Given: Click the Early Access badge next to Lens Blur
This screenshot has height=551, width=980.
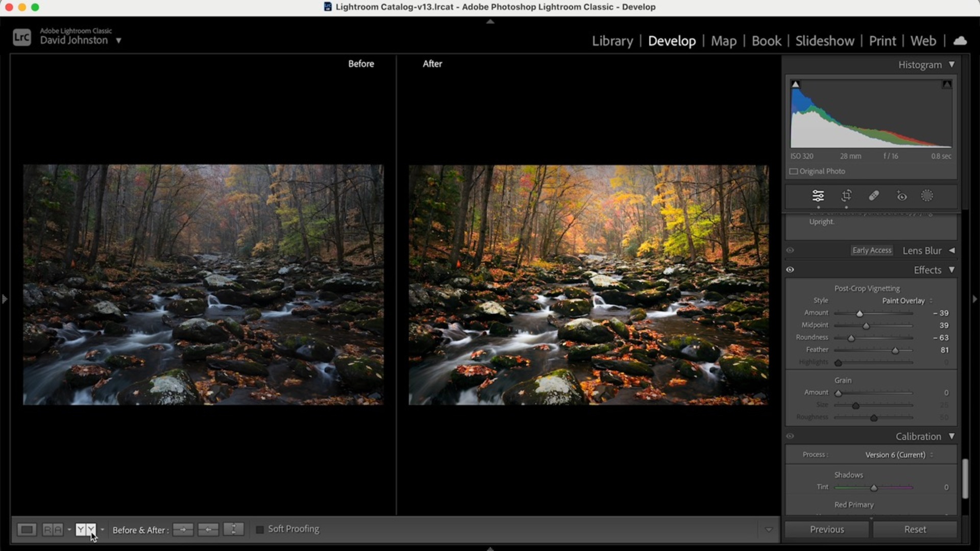Looking at the screenshot, I should 871,251.
